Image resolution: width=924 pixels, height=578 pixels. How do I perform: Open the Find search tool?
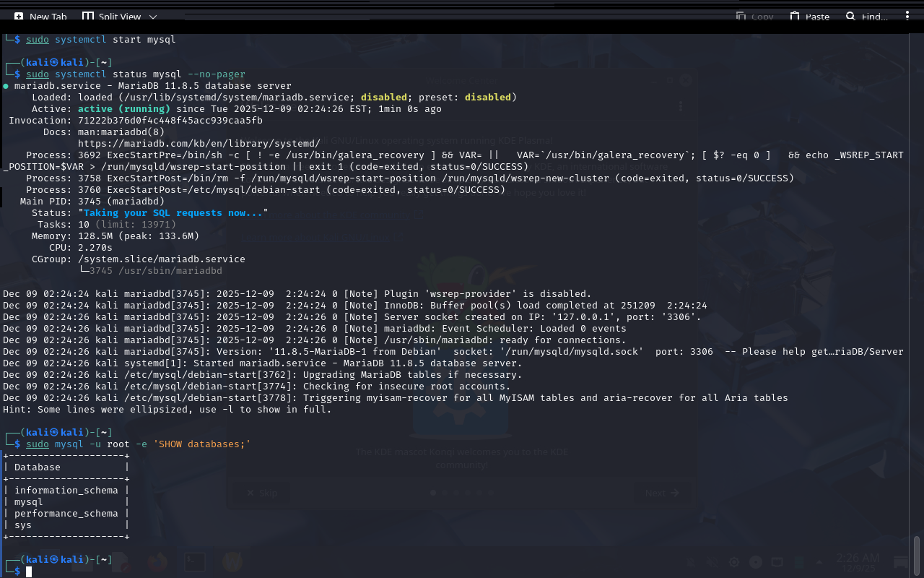click(866, 17)
